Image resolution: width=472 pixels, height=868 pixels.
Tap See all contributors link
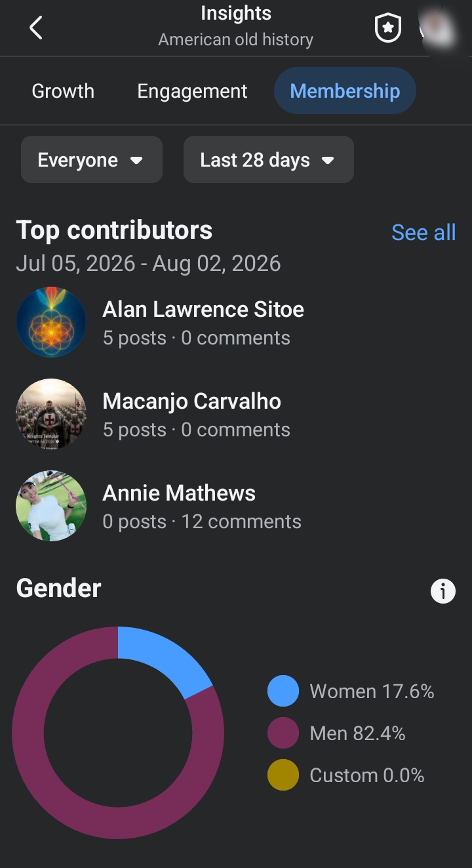pos(423,232)
